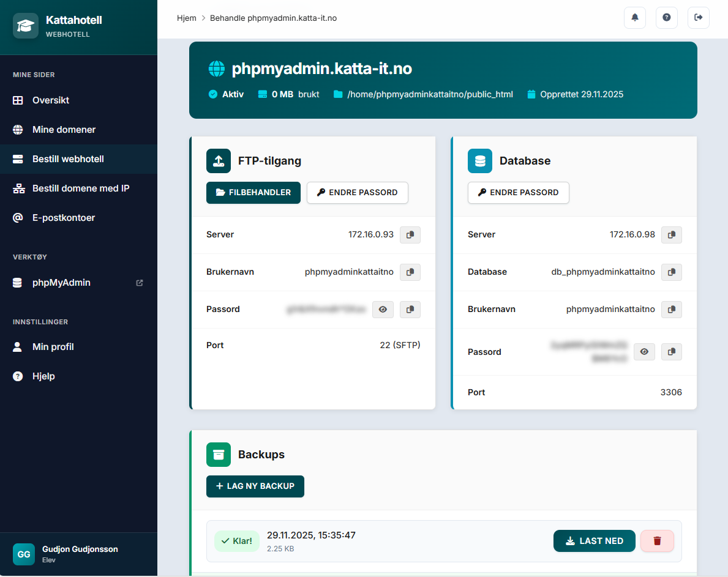Click the logout icon in top bar
Screen dimensions: 728x577
coord(699,18)
